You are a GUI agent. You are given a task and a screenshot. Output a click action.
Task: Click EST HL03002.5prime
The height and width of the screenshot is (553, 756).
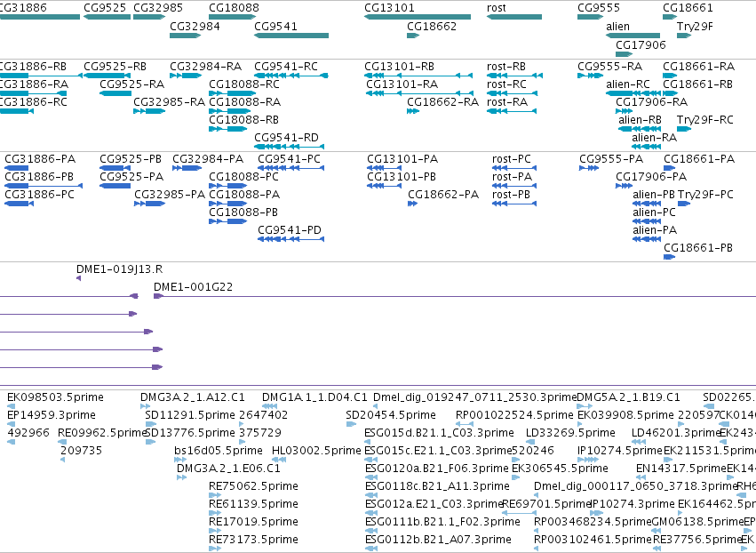(279, 460)
